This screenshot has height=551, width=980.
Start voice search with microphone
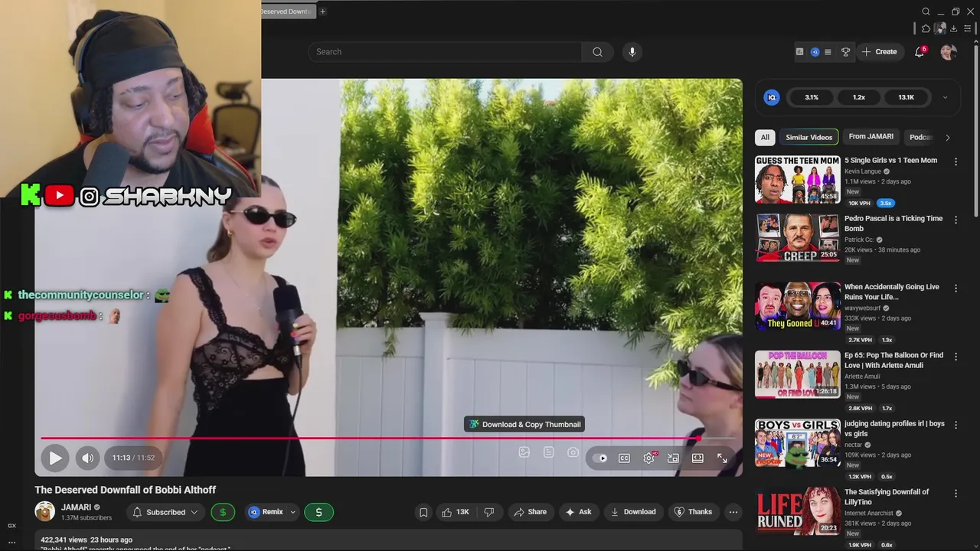pyautogui.click(x=632, y=52)
